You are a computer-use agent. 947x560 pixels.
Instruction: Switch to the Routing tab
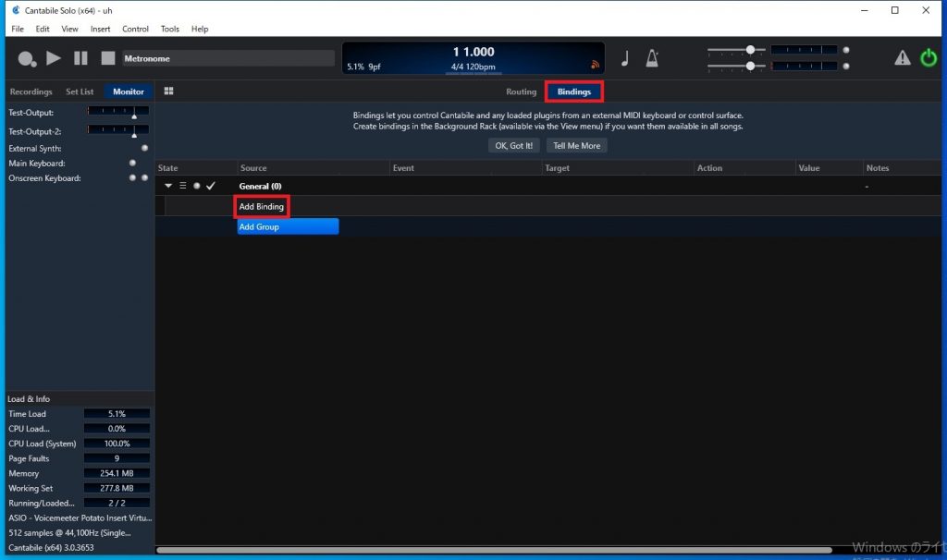(522, 91)
